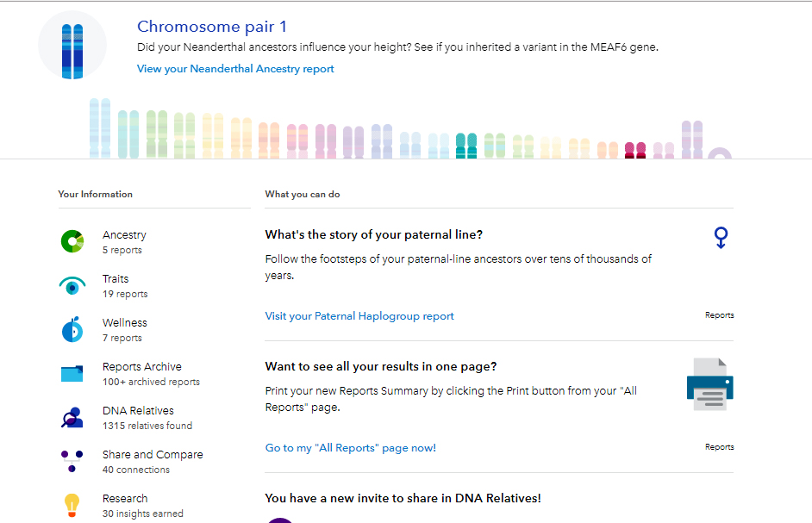
Task: Click the green chromosome pair thumbnail
Action: (156, 134)
